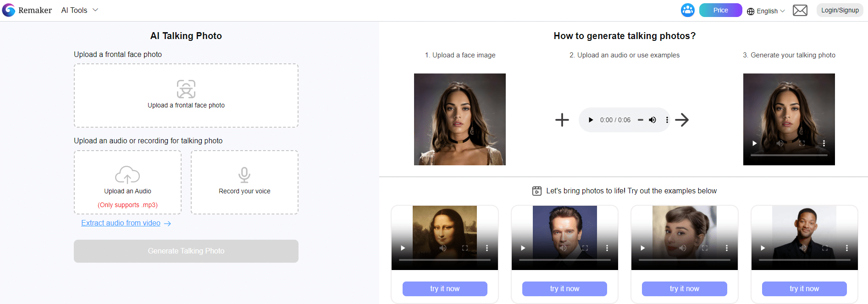
Task: Play the Mona Lisa example video
Action: [x=403, y=248]
